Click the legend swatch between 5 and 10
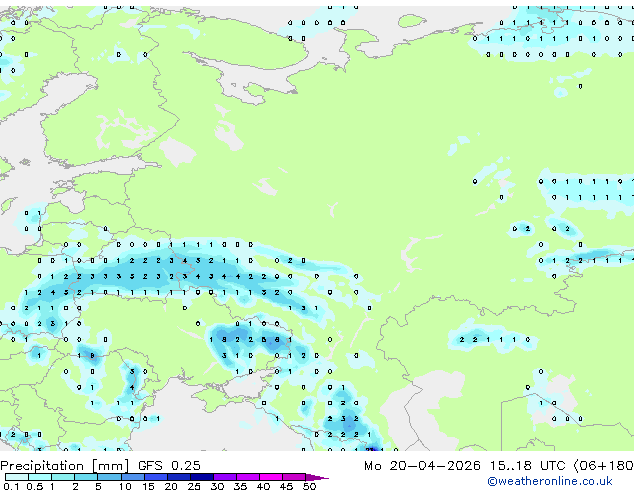The image size is (634, 490). tap(109, 477)
